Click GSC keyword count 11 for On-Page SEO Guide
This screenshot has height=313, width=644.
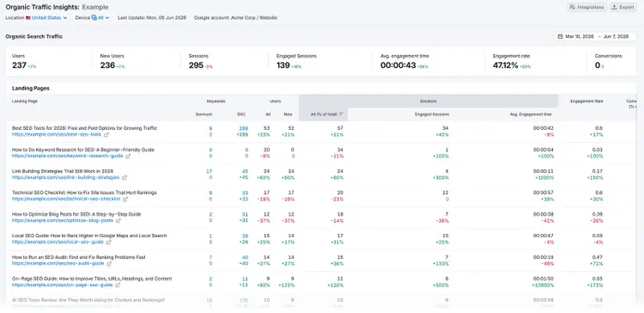[246, 279]
